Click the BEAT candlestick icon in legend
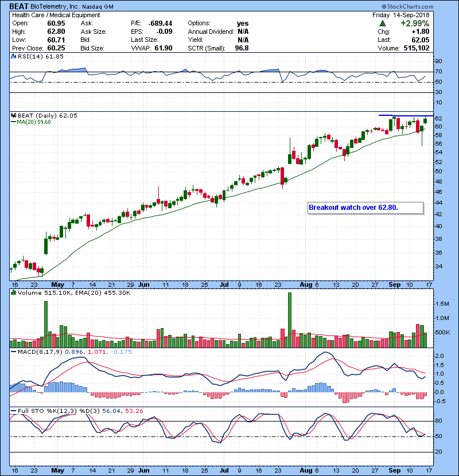The image size is (459, 476). pyautogui.click(x=13, y=115)
